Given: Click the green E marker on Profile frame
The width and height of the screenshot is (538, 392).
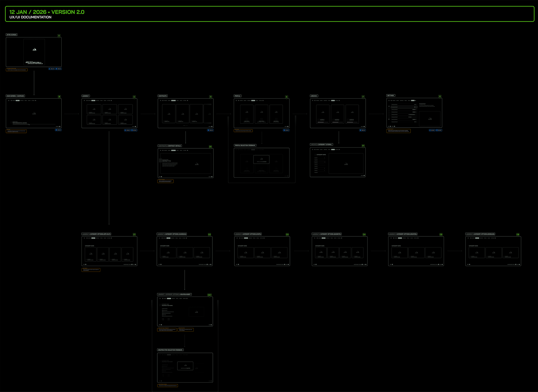Looking at the screenshot, I should coord(287,97).
